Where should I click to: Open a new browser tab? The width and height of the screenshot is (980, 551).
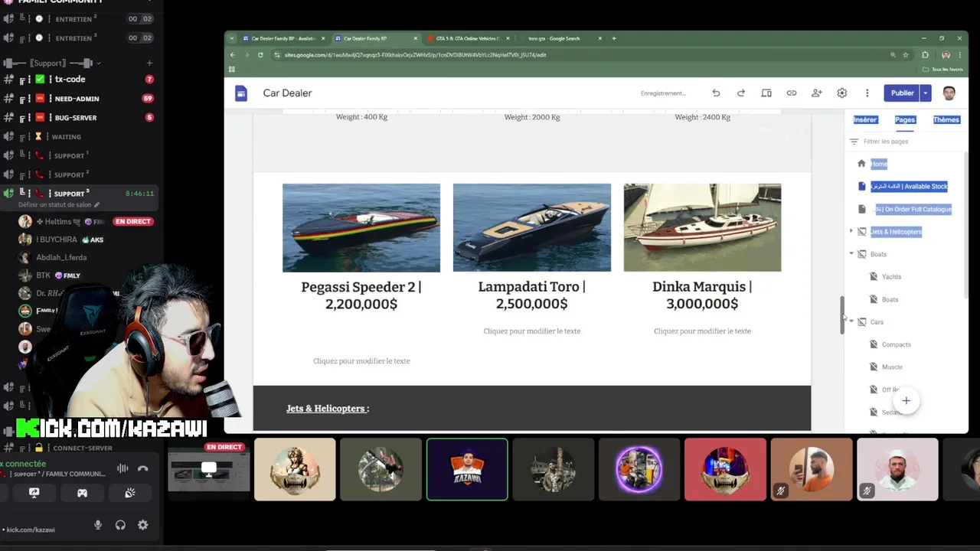click(x=614, y=38)
